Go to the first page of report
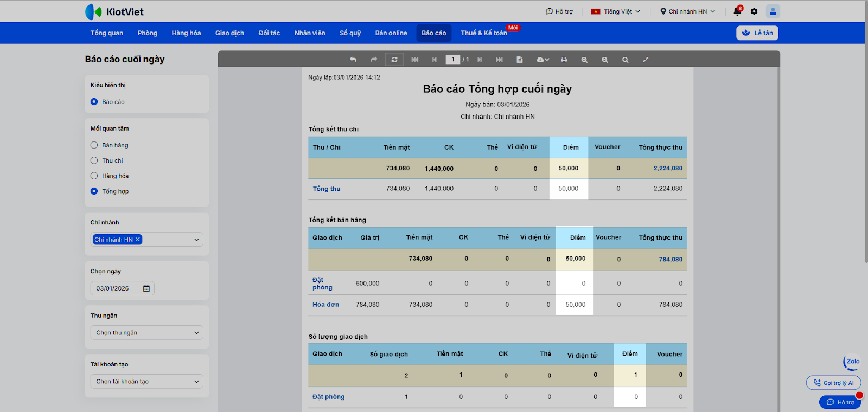Screen dimensions: 868x412 coord(415,60)
